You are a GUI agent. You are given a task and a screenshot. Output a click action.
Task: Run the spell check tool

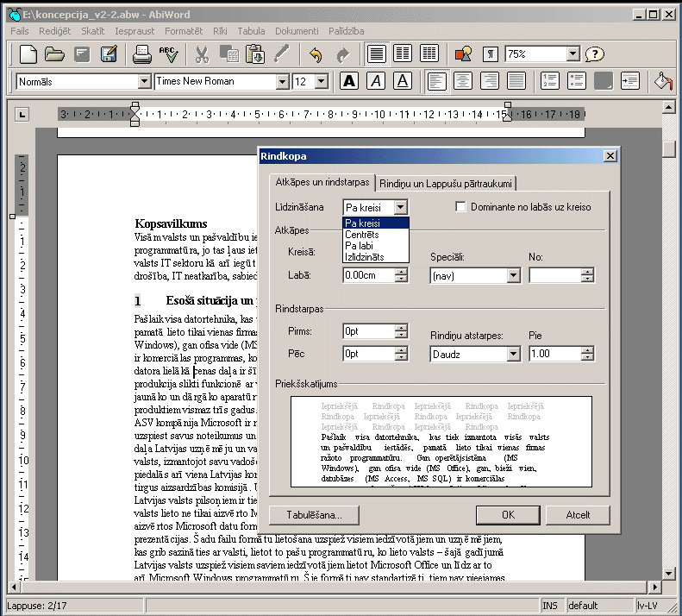click(x=169, y=54)
